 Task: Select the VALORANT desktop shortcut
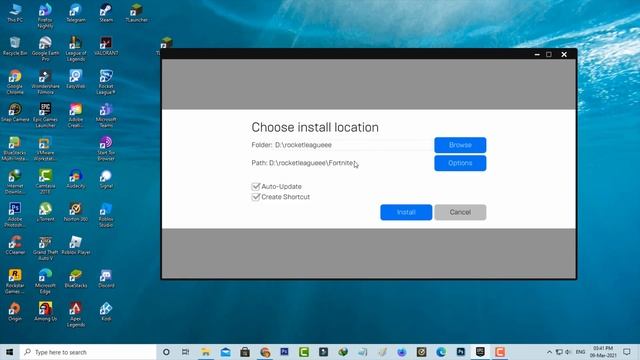106,46
